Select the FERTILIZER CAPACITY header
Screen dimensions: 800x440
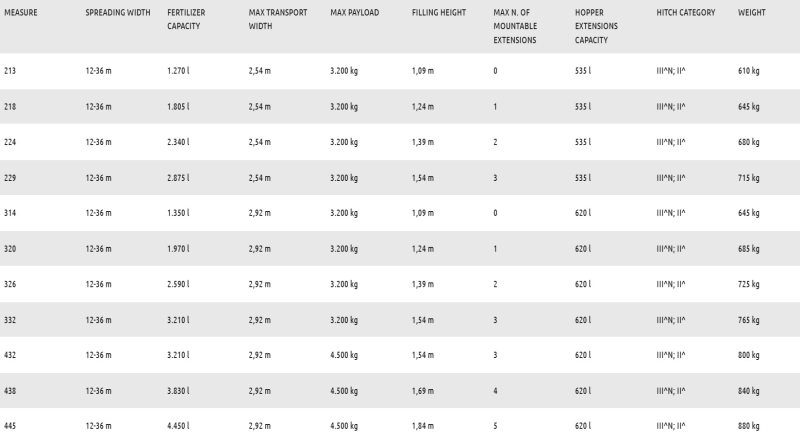click(186, 19)
